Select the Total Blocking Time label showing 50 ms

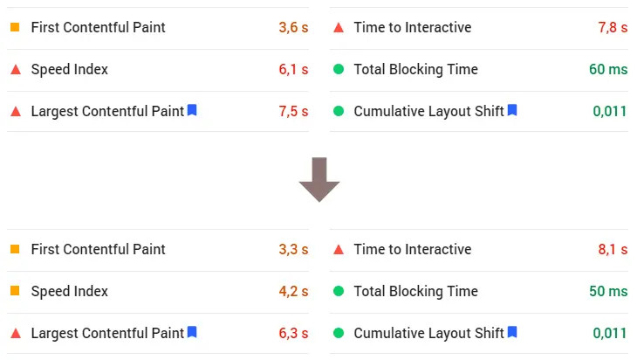415,291
